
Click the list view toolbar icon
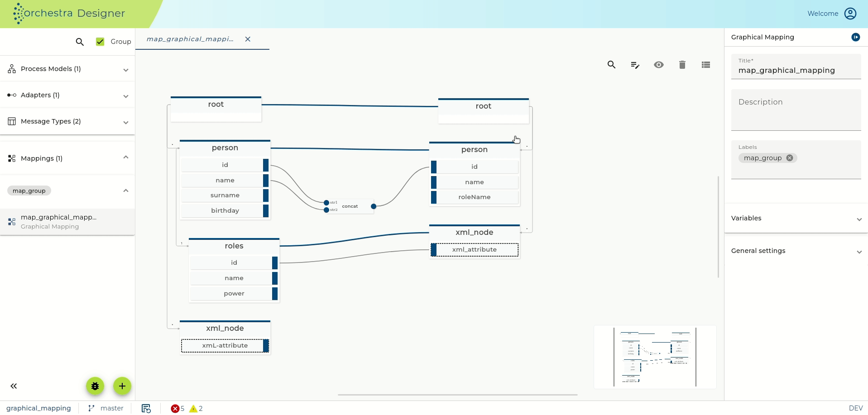click(706, 65)
